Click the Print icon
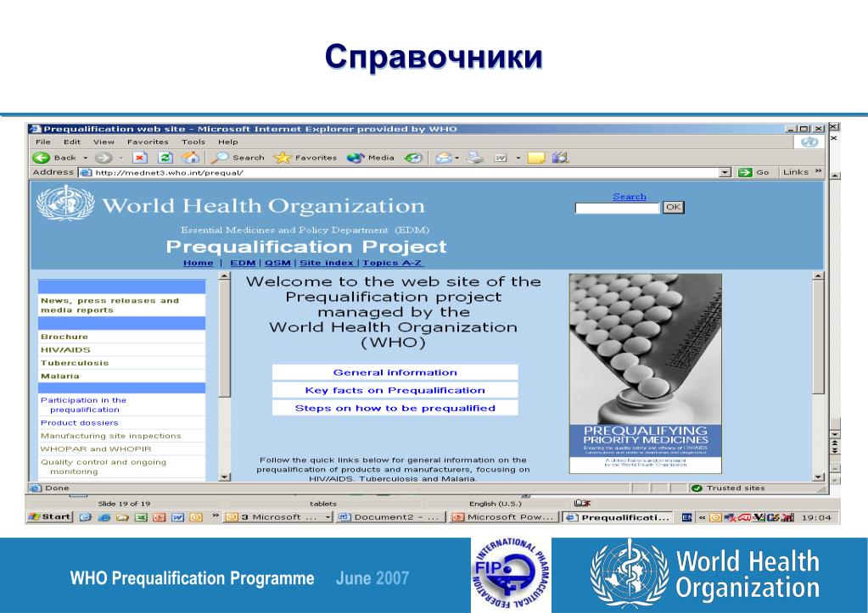This screenshot has width=868, height=613. [474, 158]
